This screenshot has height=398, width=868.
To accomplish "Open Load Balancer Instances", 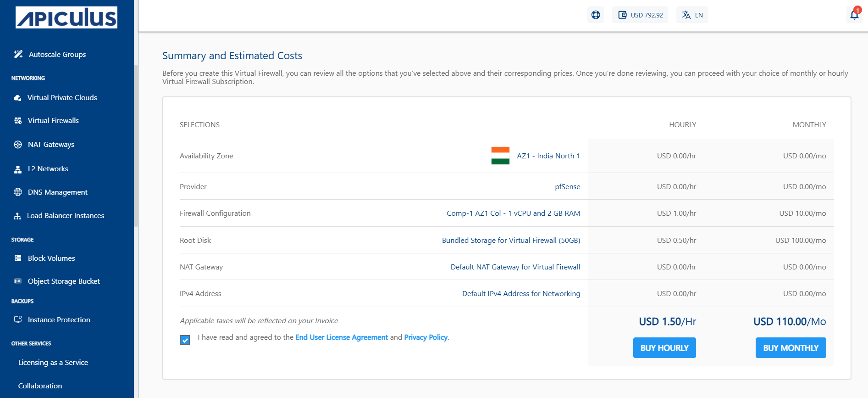I will coord(66,216).
